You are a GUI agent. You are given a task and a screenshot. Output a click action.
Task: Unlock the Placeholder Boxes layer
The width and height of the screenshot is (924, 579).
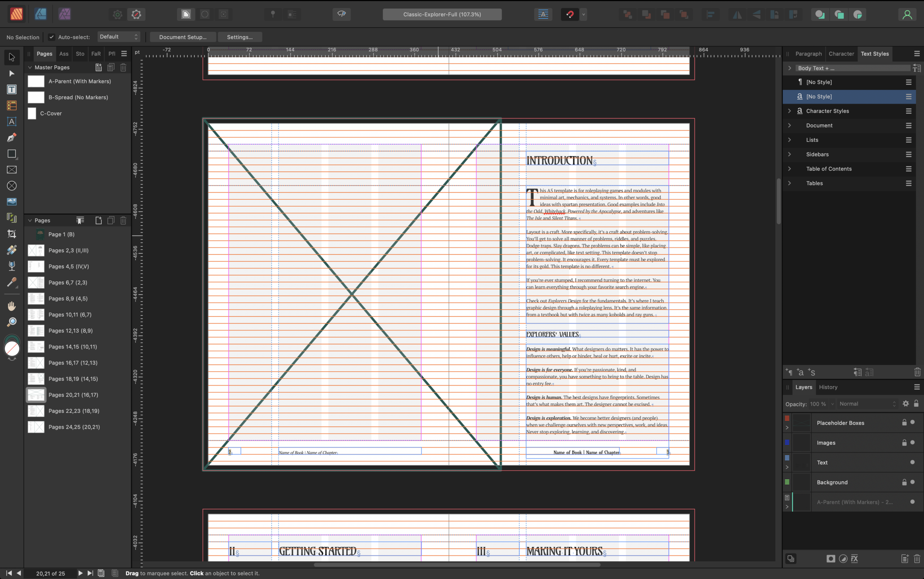click(904, 422)
